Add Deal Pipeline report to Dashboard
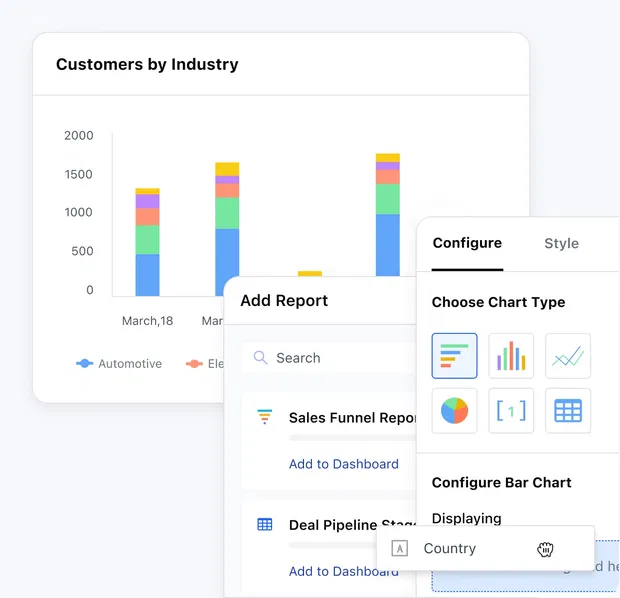Image resolution: width=620 pixels, height=598 pixels. coord(344,571)
